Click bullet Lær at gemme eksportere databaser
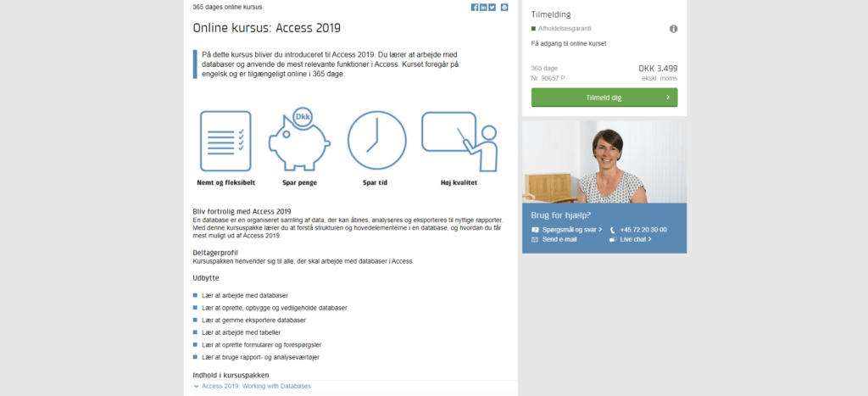868x396 pixels. pos(253,321)
